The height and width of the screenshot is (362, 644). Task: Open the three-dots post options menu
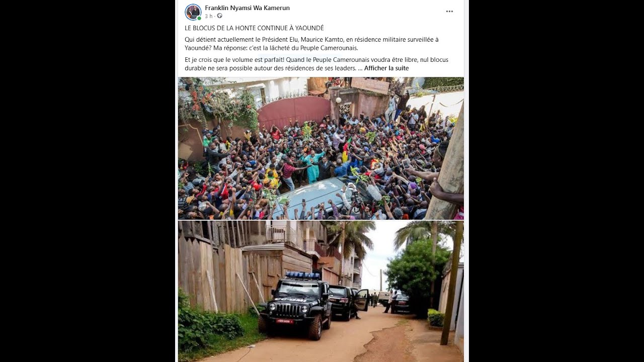point(449,12)
